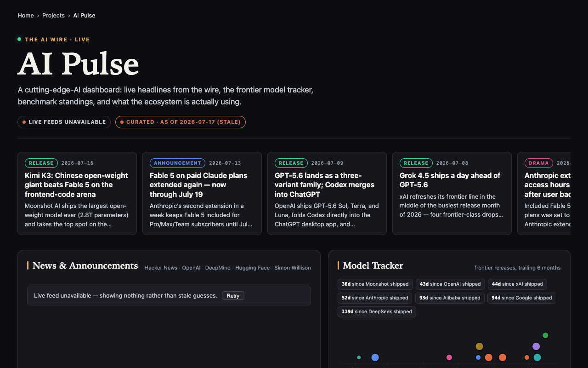
Task: Click the Drama tag on the cut-off card
Action: point(539,163)
